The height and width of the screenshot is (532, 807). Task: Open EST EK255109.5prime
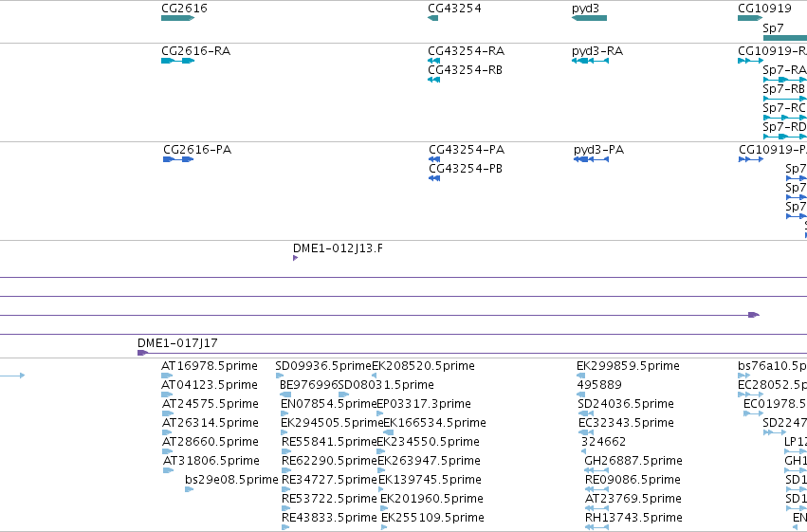point(432,518)
